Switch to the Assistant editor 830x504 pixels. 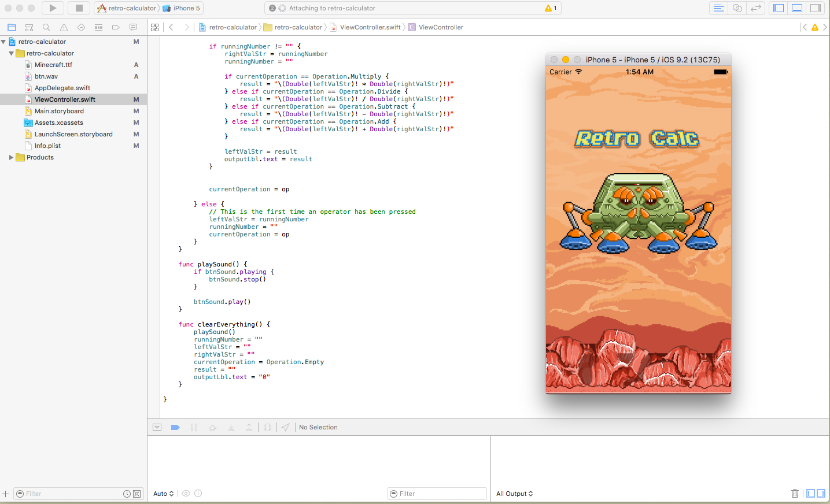pos(737,8)
